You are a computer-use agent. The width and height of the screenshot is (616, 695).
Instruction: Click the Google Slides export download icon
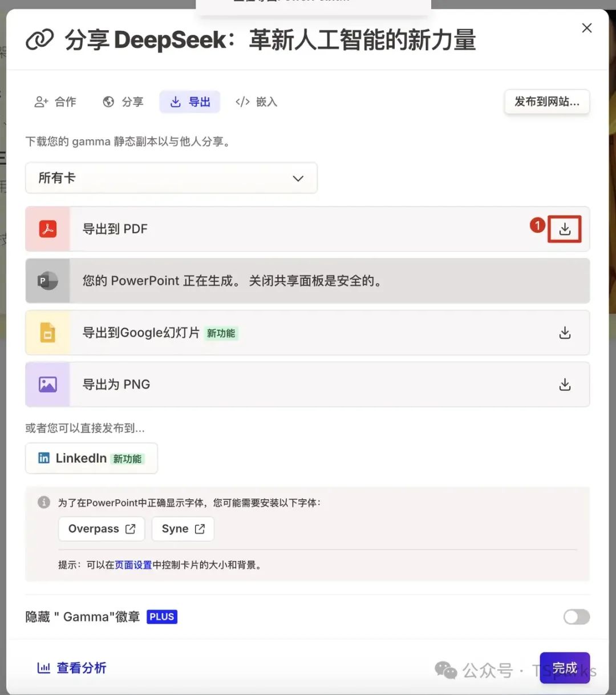coord(565,333)
